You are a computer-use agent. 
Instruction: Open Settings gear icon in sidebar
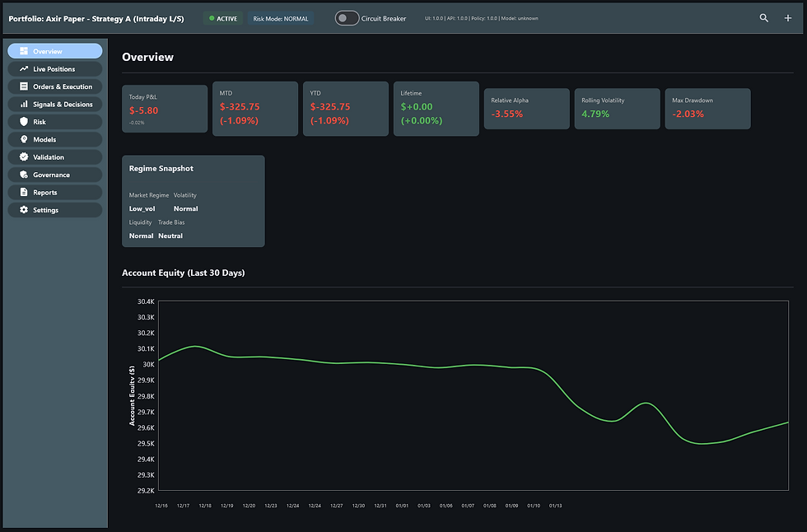point(24,210)
